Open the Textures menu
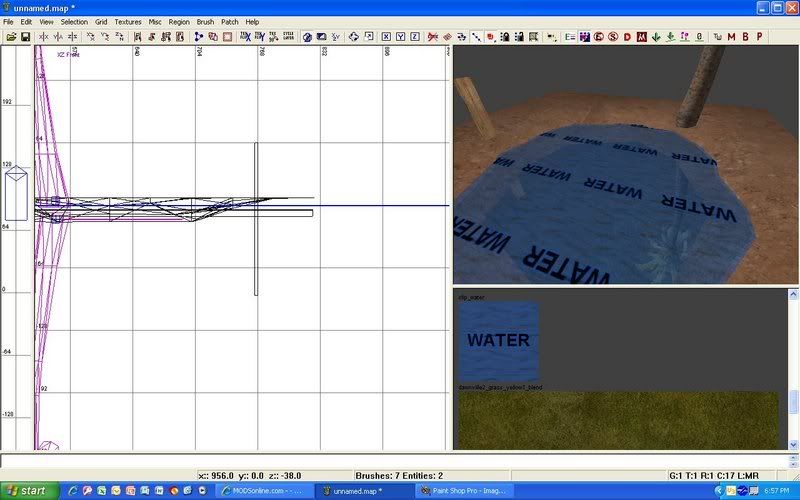Image resolution: width=800 pixels, height=500 pixels. (128, 21)
